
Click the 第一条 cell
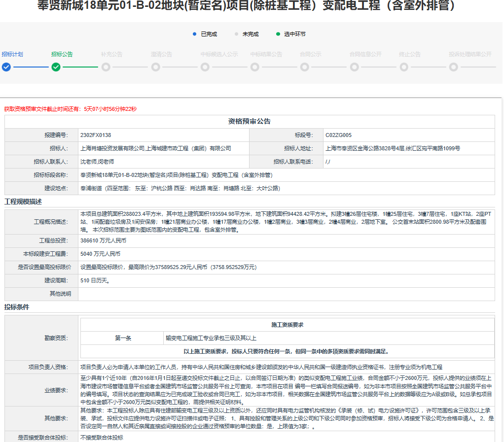(x=123, y=338)
